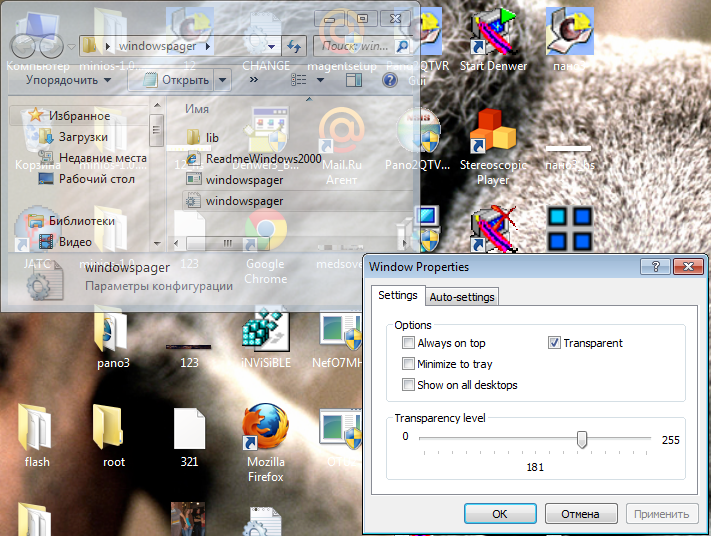Select the Google Chrome desktop icon
The width and height of the screenshot is (711, 536).
coord(266,246)
